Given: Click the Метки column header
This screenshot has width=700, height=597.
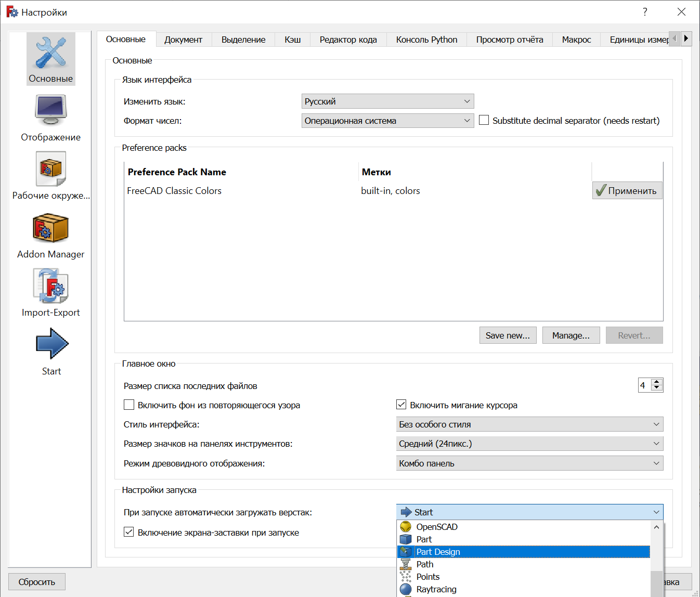Looking at the screenshot, I should [475, 172].
